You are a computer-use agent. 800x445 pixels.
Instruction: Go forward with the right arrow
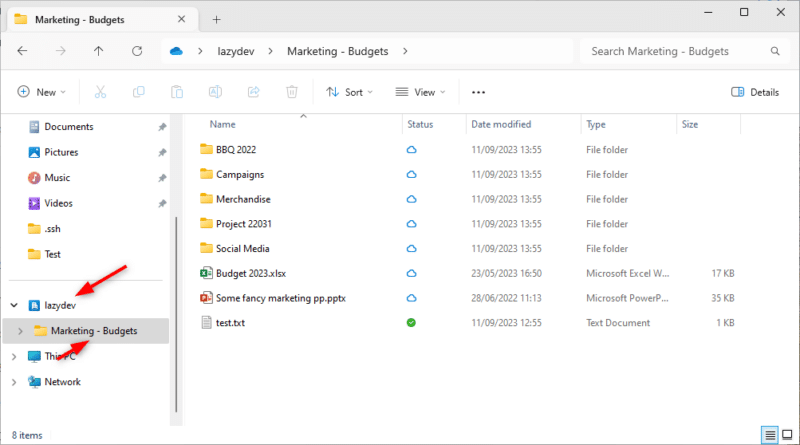click(x=60, y=51)
